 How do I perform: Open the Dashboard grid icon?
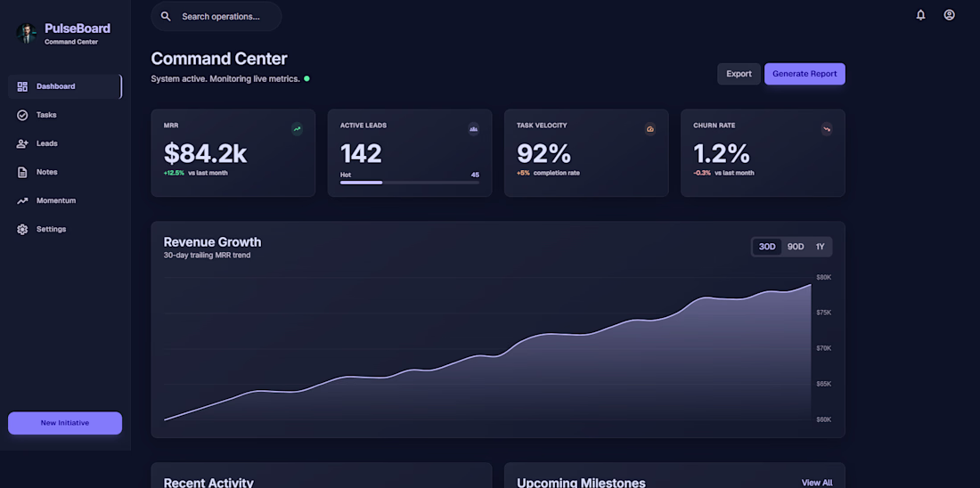tap(22, 87)
